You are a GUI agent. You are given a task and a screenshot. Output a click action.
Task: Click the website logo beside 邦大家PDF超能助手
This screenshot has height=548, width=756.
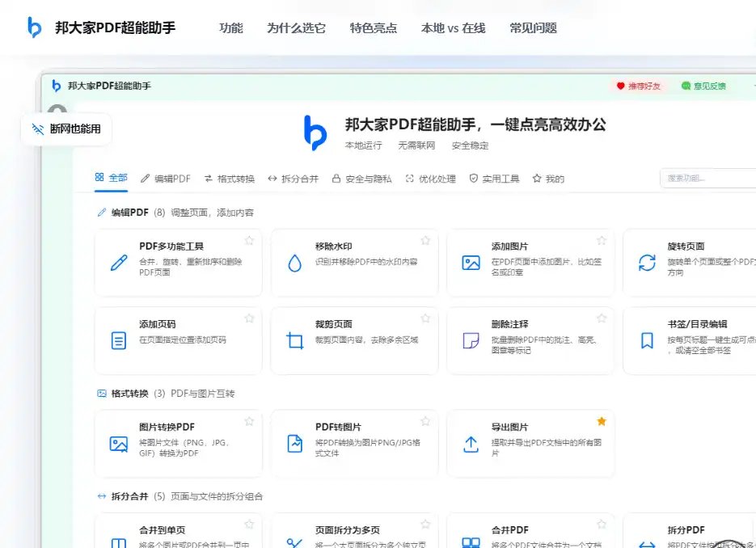[34, 27]
